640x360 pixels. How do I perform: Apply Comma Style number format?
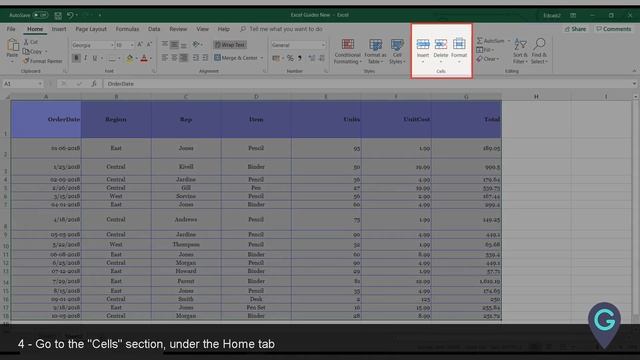click(x=300, y=58)
